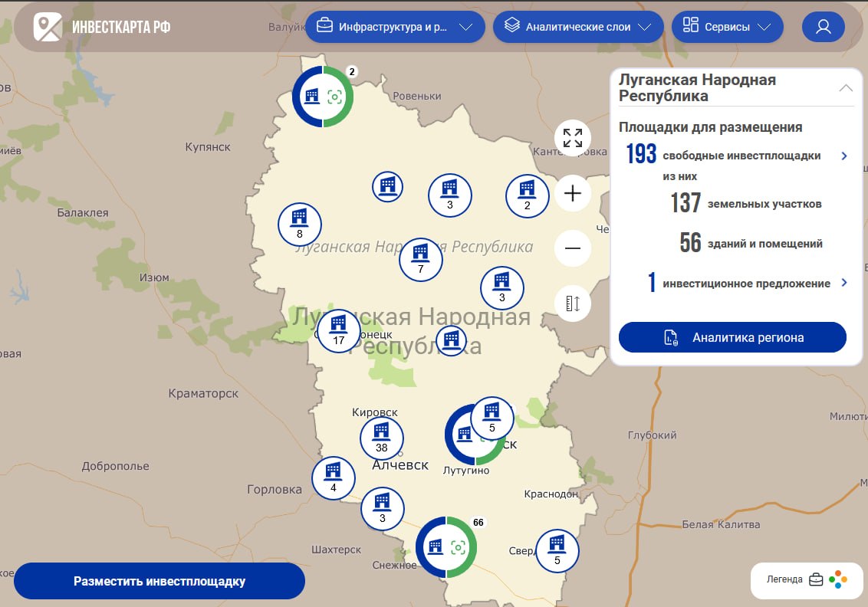
Task: Click the Инвесткарта РФ logo
Action: 102,27
